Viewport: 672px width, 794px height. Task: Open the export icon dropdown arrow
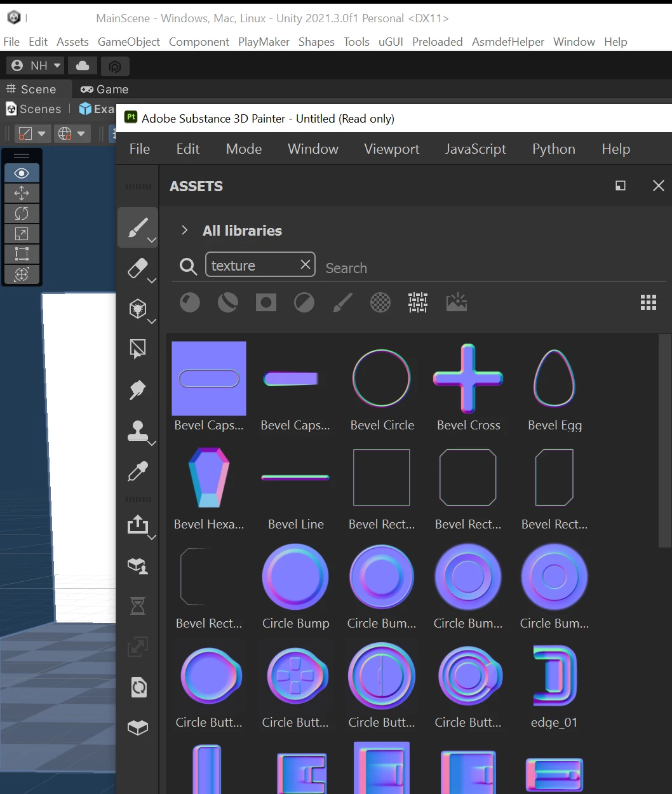click(152, 537)
